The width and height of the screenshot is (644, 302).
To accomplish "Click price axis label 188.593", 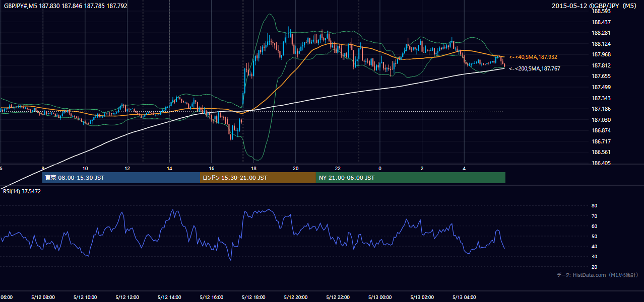I will [x=601, y=11].
